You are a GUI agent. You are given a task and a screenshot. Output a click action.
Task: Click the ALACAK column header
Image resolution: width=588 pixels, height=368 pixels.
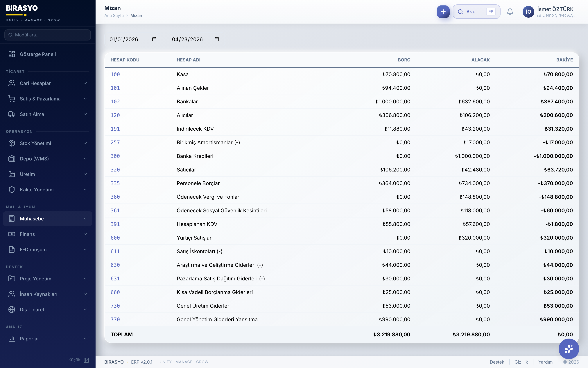(x=480, y=60)
